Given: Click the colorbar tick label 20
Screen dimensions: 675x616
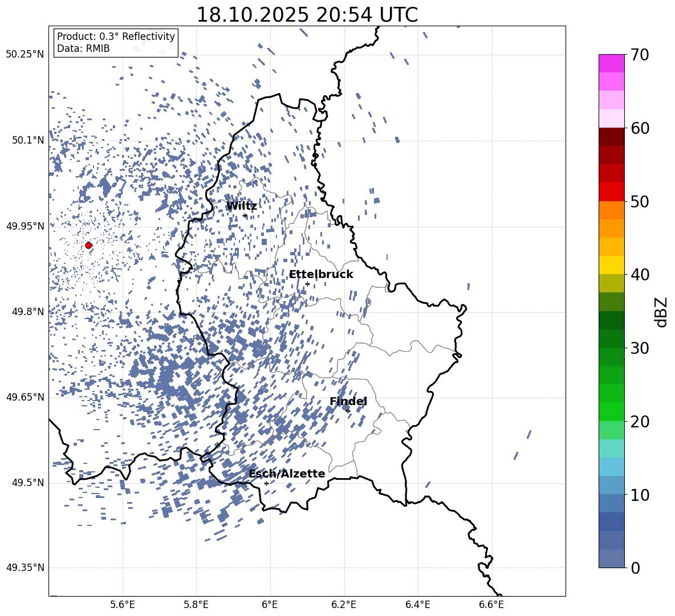Looking at the screenshot, I should tap(640, 421).
